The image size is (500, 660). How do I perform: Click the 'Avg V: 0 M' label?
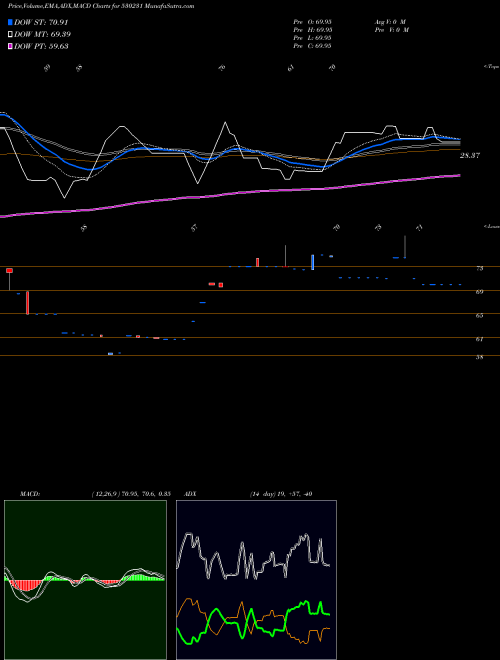point(389,22)
